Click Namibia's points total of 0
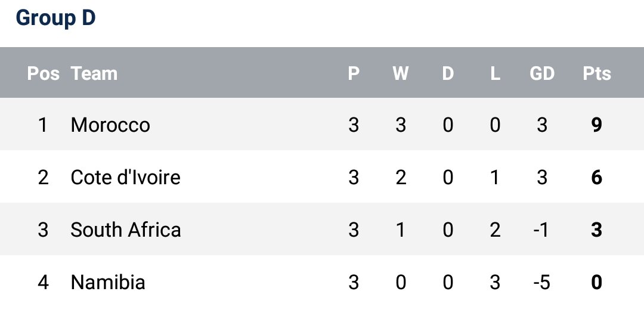The height and width of the screenshot is (313, 644). tap(597, 282)
